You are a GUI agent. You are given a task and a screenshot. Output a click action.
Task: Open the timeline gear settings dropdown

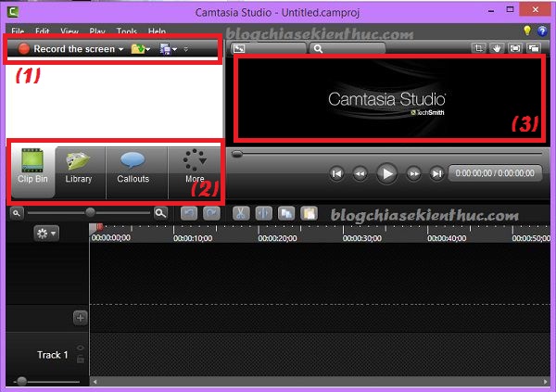coord(46,234)
